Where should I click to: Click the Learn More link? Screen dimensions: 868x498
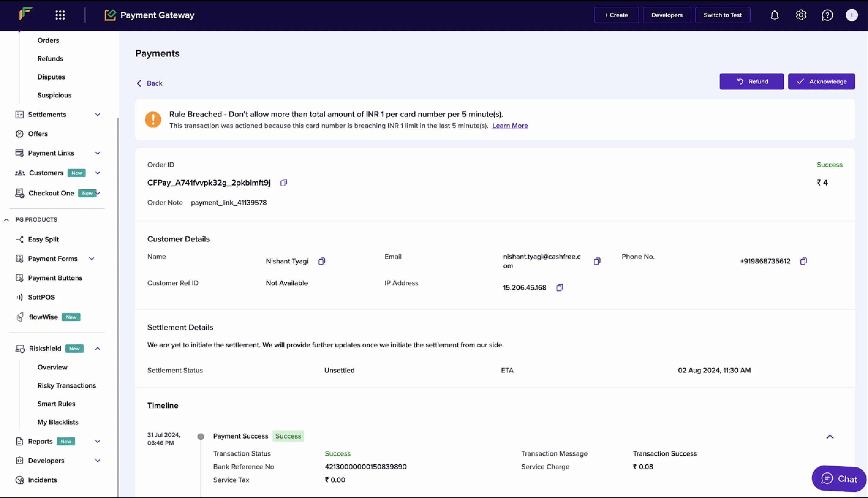(x=510, y=126)
